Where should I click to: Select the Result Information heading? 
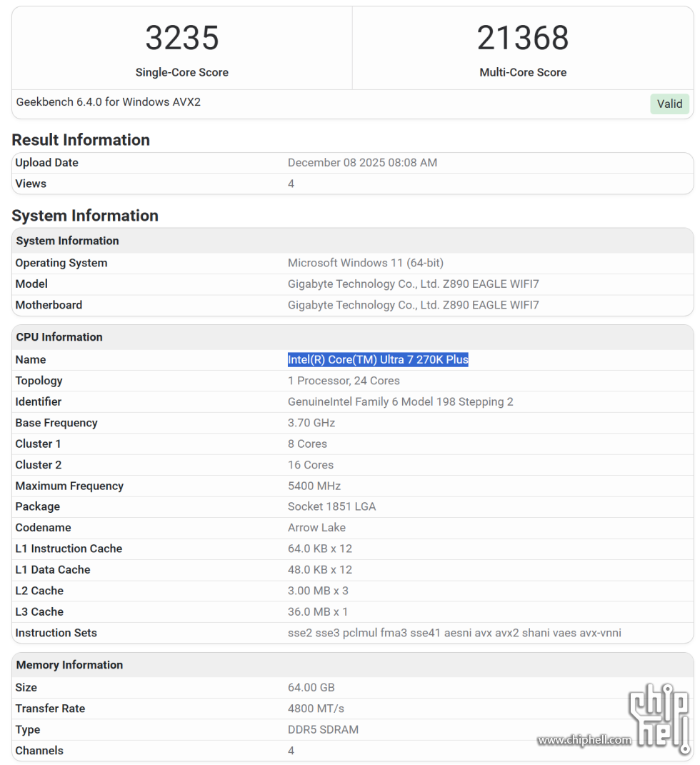click(81, 139)
